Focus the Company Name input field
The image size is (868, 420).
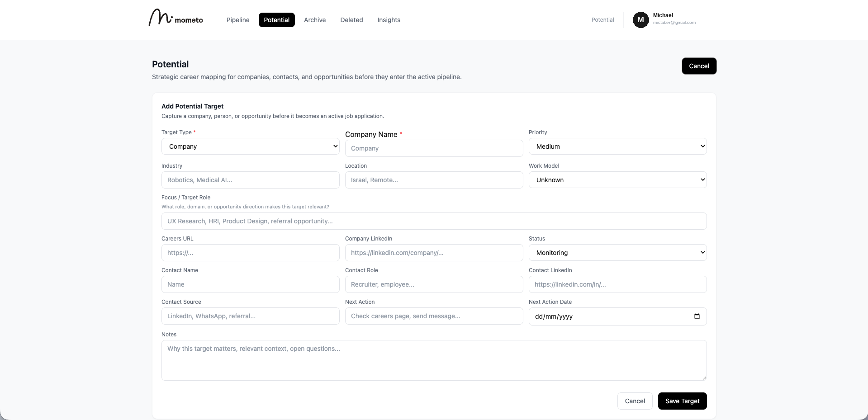tap(434, 148)
